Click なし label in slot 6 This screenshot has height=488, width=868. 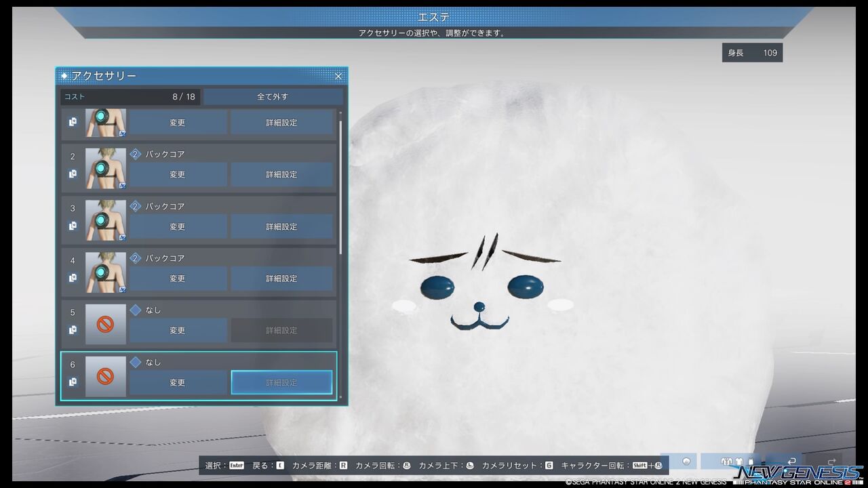pos(153,363)
